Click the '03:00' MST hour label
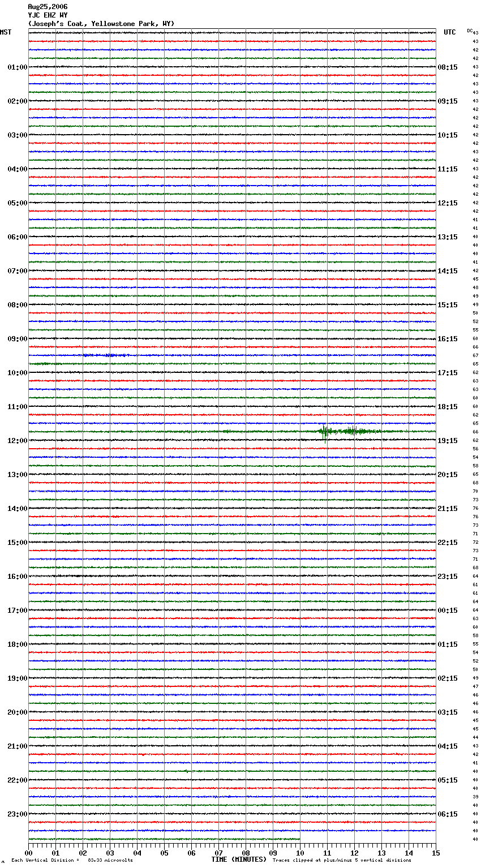Screen dimensions: 481x868 [x=18, y=135]
